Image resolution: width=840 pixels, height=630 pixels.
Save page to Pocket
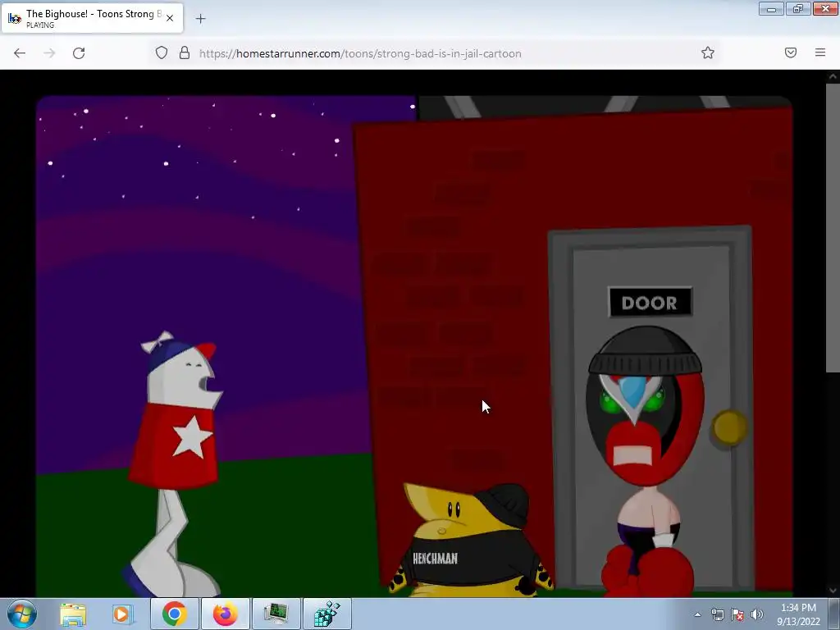791,52
